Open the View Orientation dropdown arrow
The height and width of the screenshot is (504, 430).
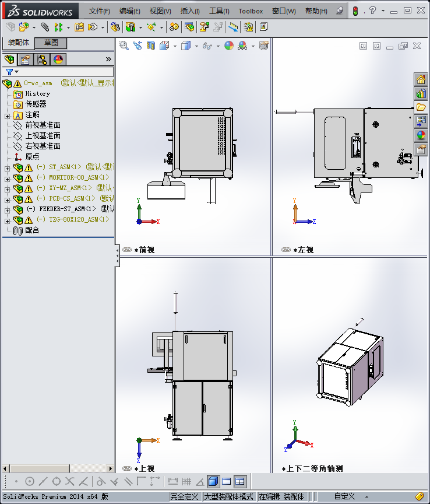coord(175,46)
